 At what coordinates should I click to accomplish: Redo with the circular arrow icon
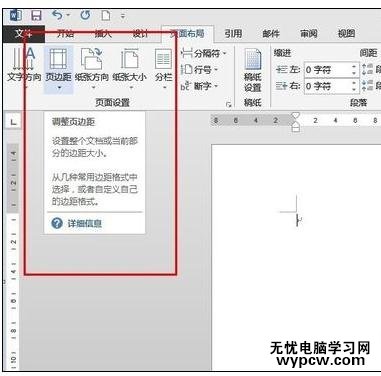pos(85,15)
